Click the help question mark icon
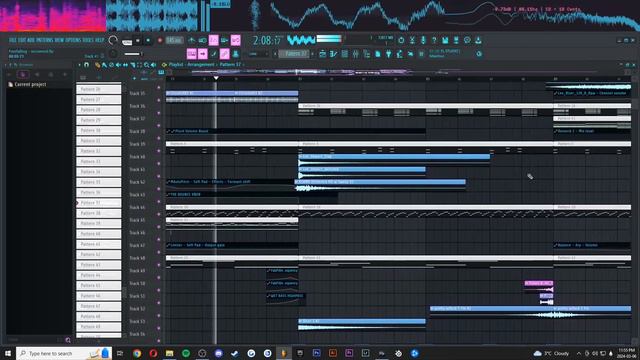Image resolution: width=640 pixels, height=360 pixels. tap(434, 40)
